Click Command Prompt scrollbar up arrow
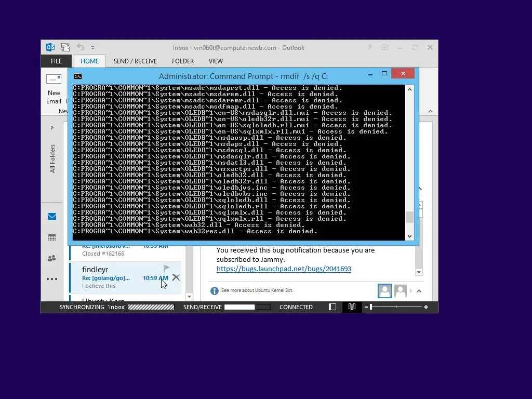This screenshot has height=399, width=532. coord(409,89)
